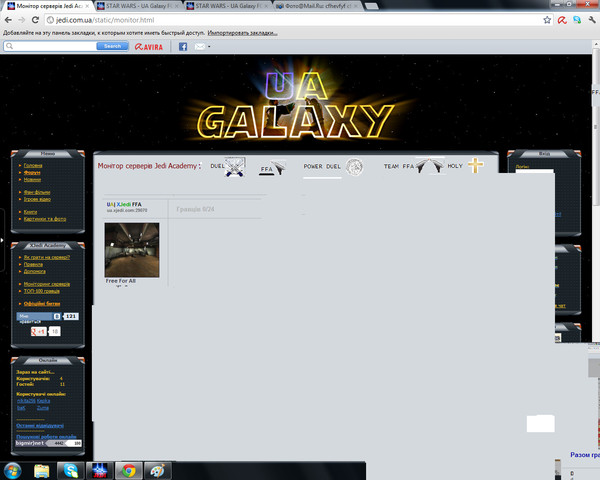This screenshot has height=480, width=600.
Task: Open Форум link in the menu
Action: click(x=32, y=173)
